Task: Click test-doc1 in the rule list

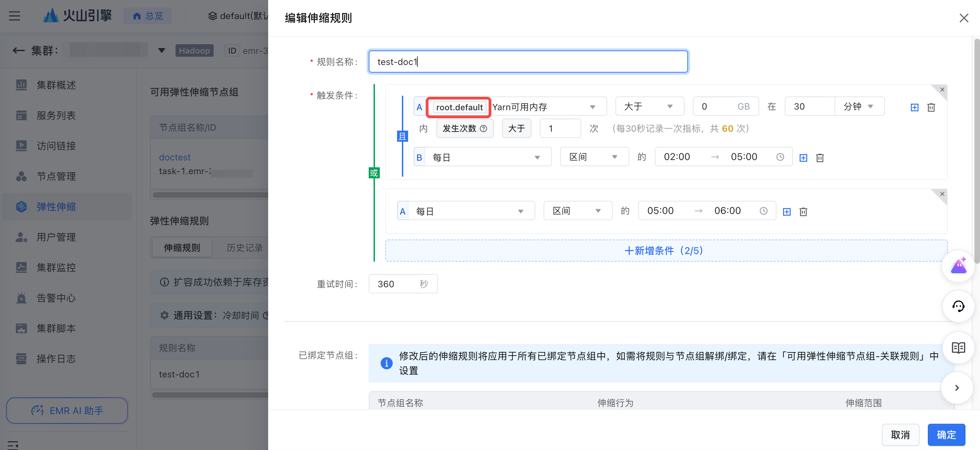Action: (x=179, y=374)
